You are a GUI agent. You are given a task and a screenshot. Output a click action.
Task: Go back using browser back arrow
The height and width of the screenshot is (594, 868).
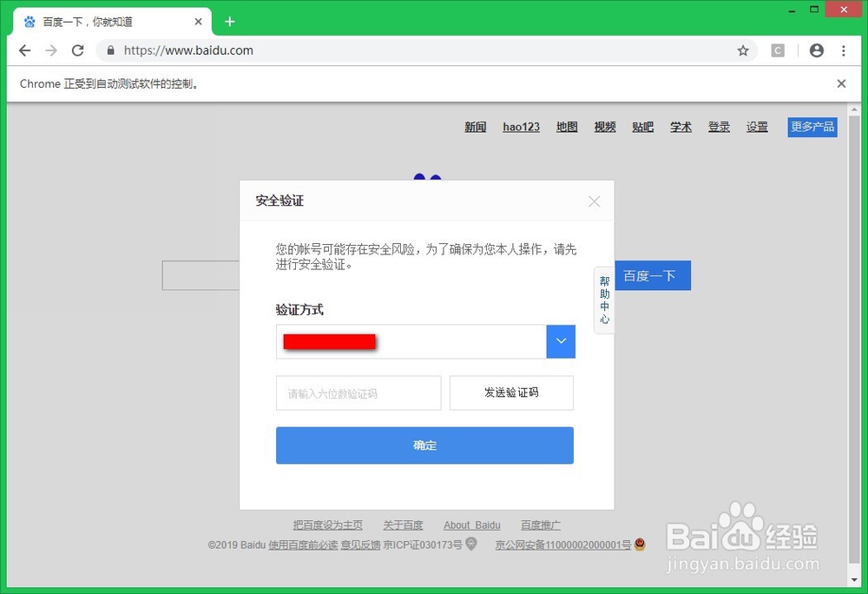click(x=24, y=50)
